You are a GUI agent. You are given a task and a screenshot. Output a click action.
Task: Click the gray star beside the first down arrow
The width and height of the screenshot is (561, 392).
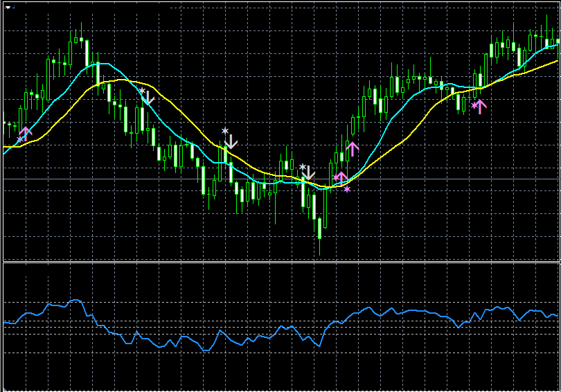point(143,91)
